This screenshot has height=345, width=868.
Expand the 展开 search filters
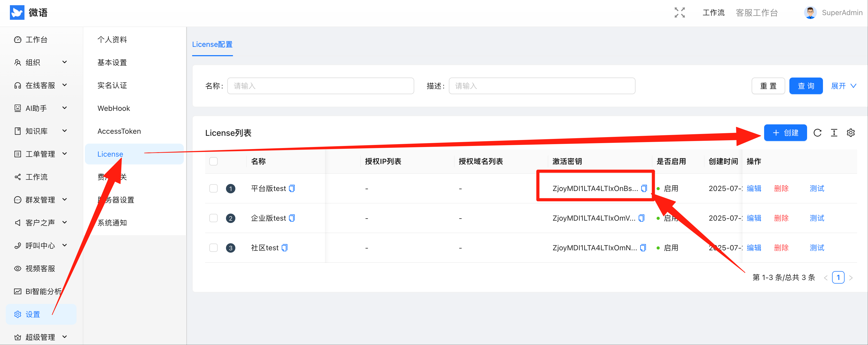[x=843, y=86]
